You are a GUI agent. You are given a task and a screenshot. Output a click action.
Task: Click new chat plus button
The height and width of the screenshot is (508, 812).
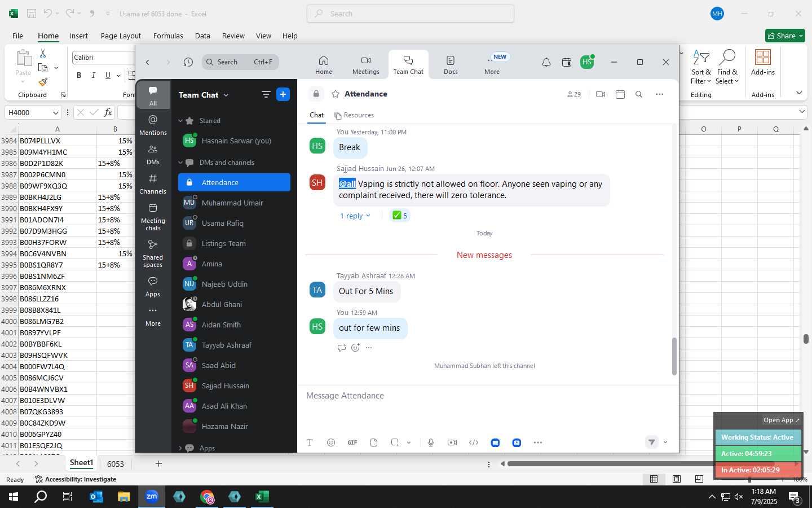pyautogui.click(x=283, y=94)
